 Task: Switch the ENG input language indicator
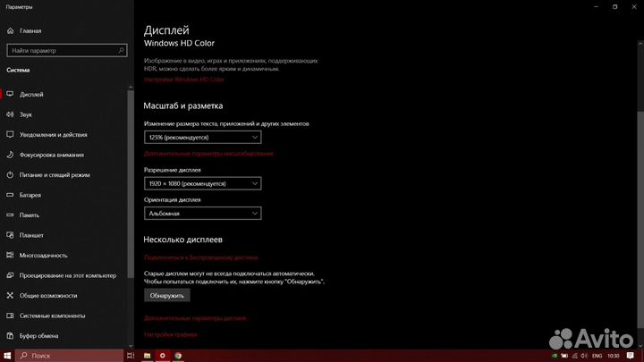point(597,356)
